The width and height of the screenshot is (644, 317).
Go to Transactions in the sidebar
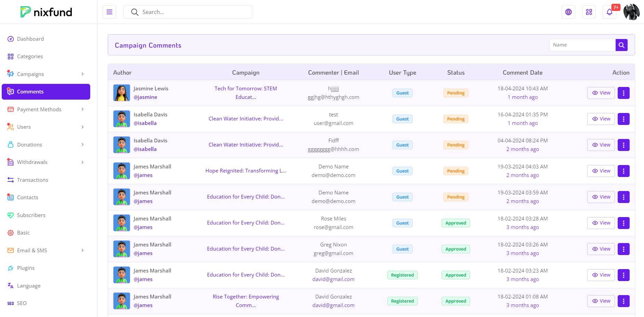click(x=32, y=180)
